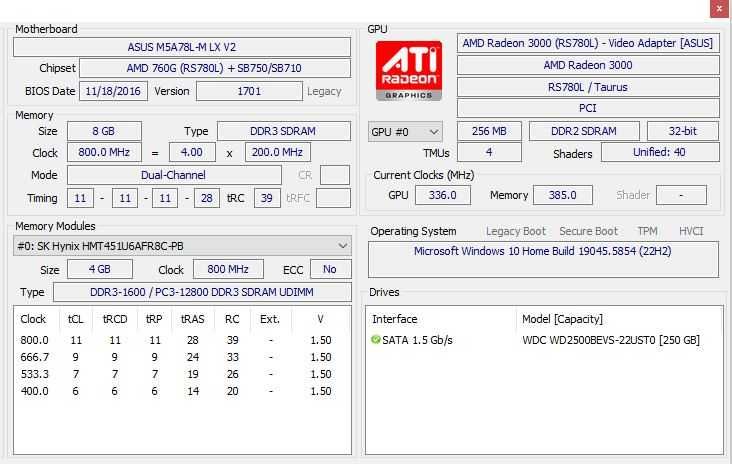Click the 800.0 MHz memory clock field
The height and width of the screenshot is (464, 732).
point(104,152)
